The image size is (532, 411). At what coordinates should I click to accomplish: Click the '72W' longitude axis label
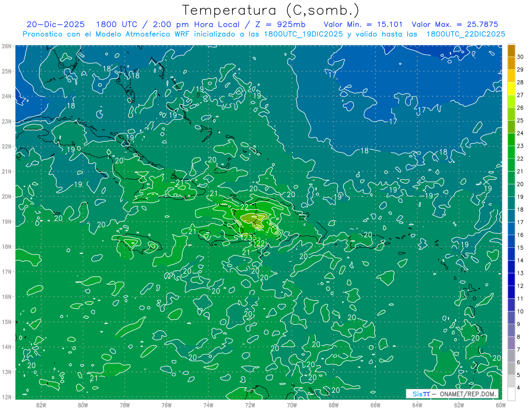pos(250,405)
